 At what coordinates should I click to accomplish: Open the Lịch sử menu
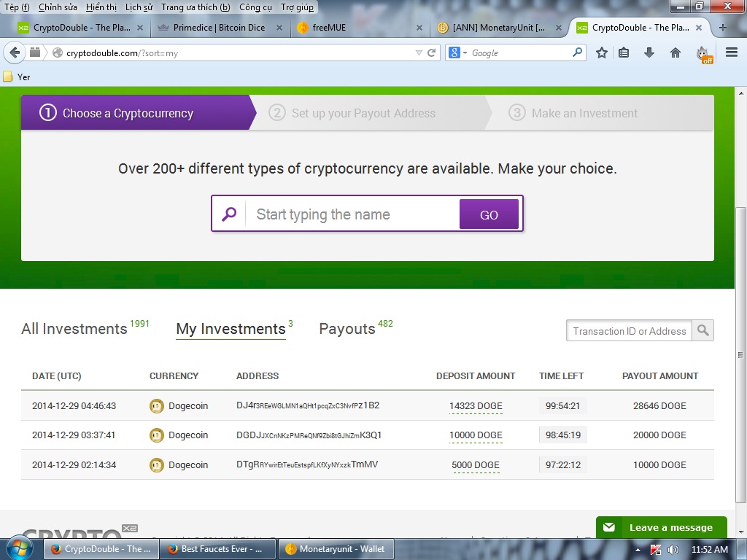pos(139,7)
